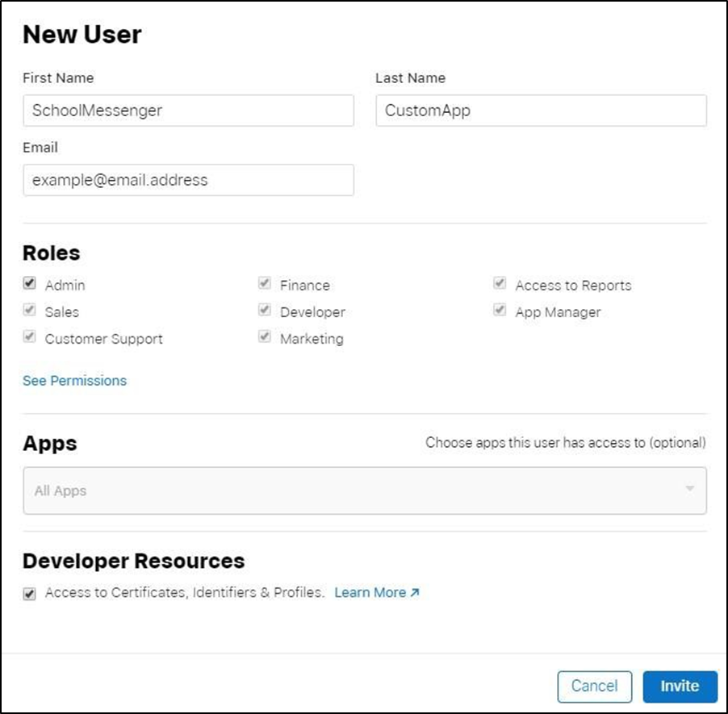The height and width of the screenshot is (714, 728).
Task: Open the See Permissions link
Action: point(74,380)
